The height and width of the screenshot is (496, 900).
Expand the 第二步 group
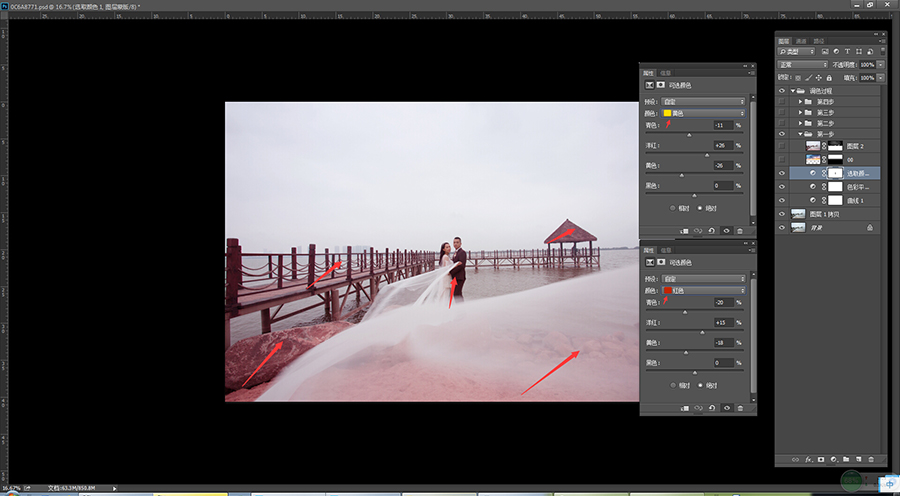pos(801,123)
